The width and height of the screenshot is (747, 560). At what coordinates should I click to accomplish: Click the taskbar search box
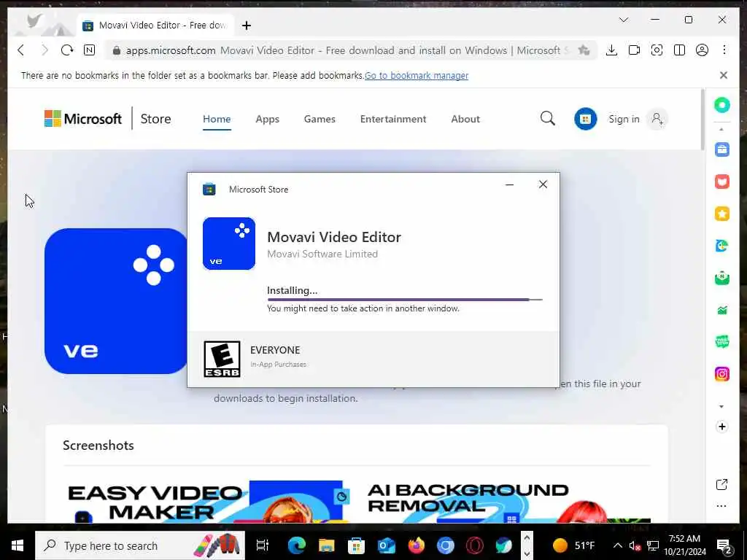click(x=140, y=545)
